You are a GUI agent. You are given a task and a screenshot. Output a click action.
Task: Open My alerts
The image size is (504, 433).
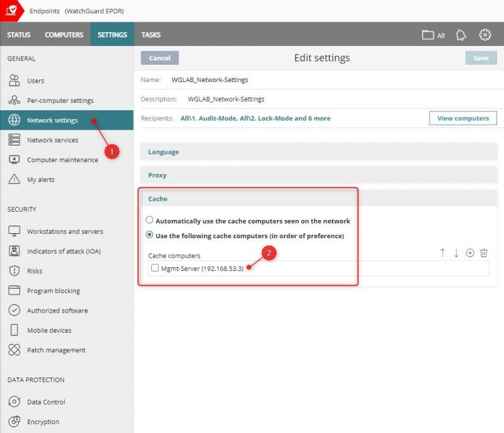tap(42, 180)
